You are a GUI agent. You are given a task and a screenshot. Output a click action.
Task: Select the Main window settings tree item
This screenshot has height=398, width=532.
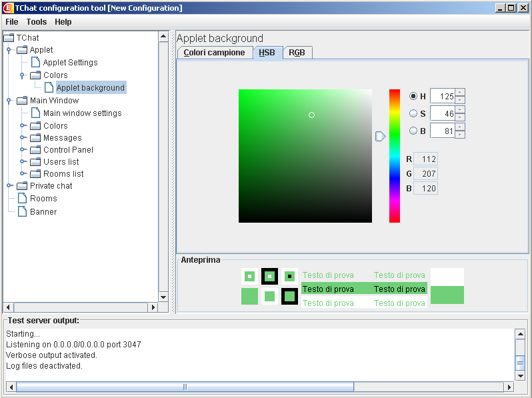point(82,113)
